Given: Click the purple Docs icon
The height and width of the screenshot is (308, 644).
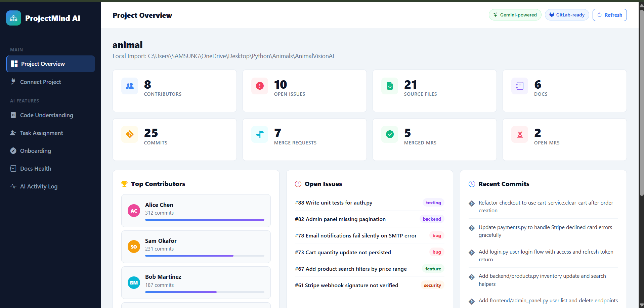Looking at the screenshot, I should coord(520,86).
